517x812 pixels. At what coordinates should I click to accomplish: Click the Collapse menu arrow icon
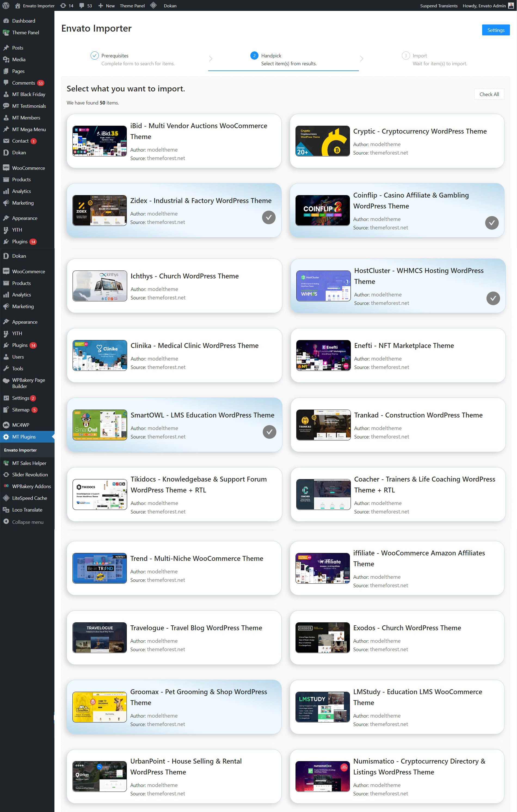6,522
